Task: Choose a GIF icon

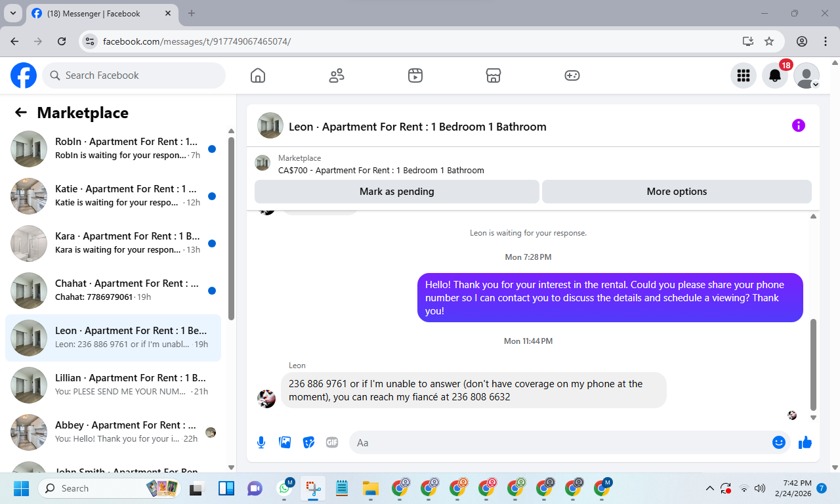Action: point(332,442)
